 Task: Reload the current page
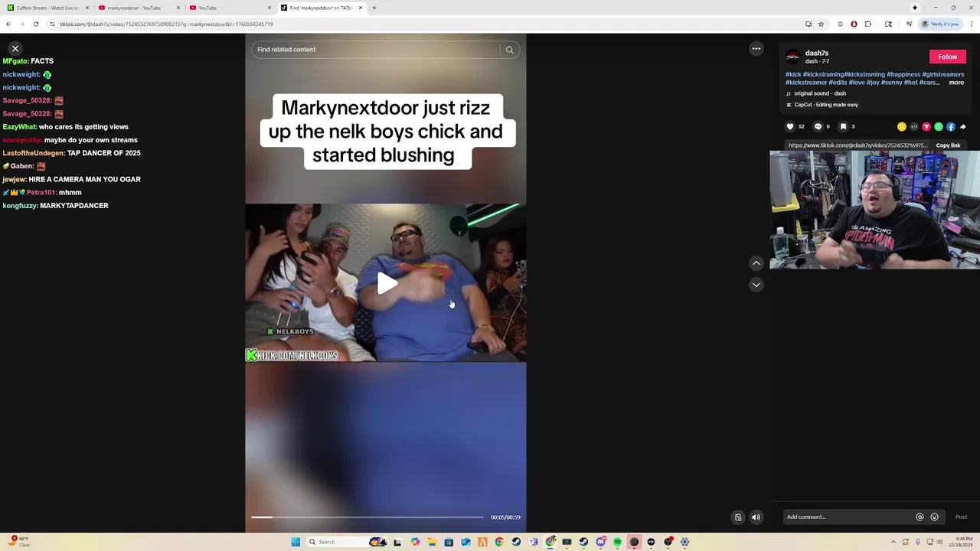point(35,24)
